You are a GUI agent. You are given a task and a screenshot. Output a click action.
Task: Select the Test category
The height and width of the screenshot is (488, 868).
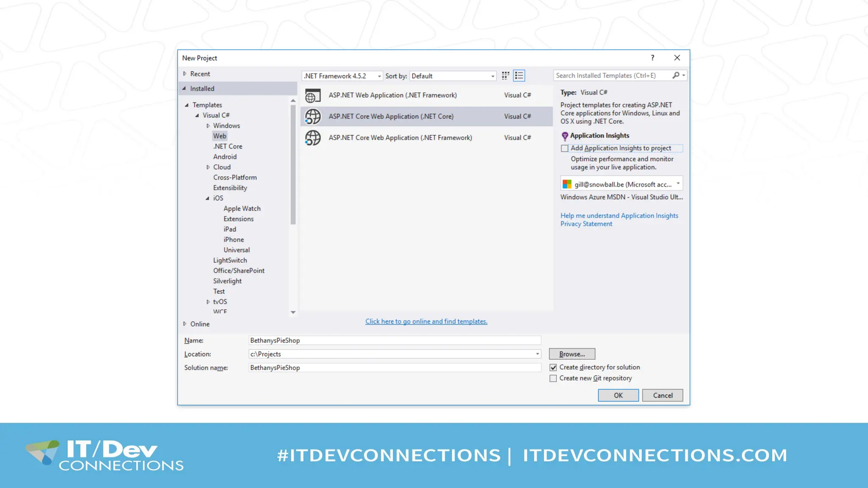tap(219, 291)
